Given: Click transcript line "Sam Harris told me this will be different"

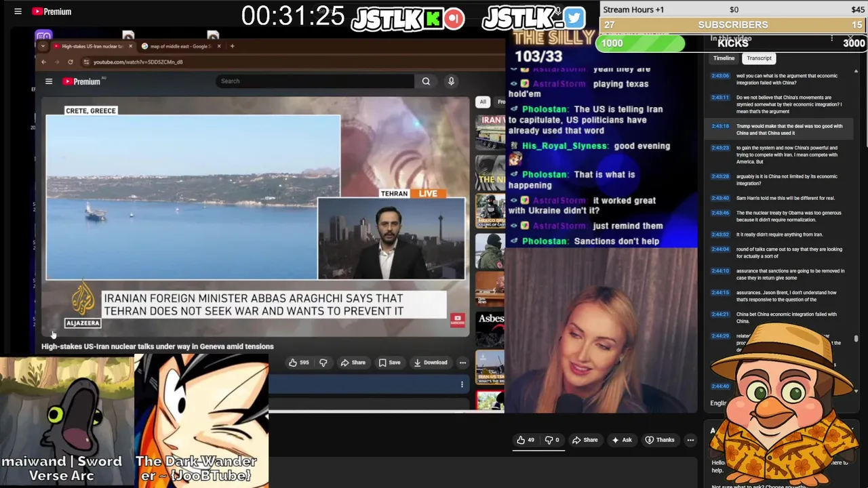Looking at the screenshot, I should [787, 198].
